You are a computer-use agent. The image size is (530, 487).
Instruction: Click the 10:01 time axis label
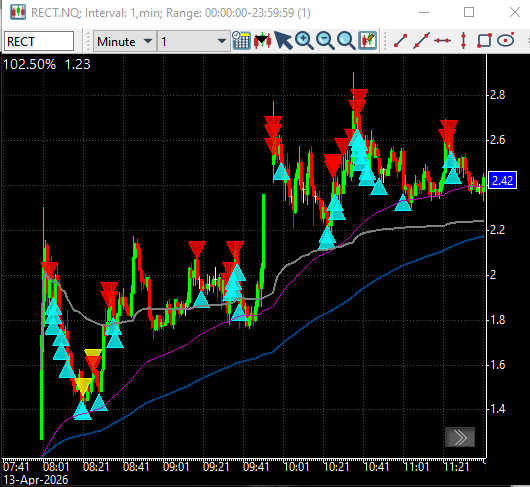296,467
